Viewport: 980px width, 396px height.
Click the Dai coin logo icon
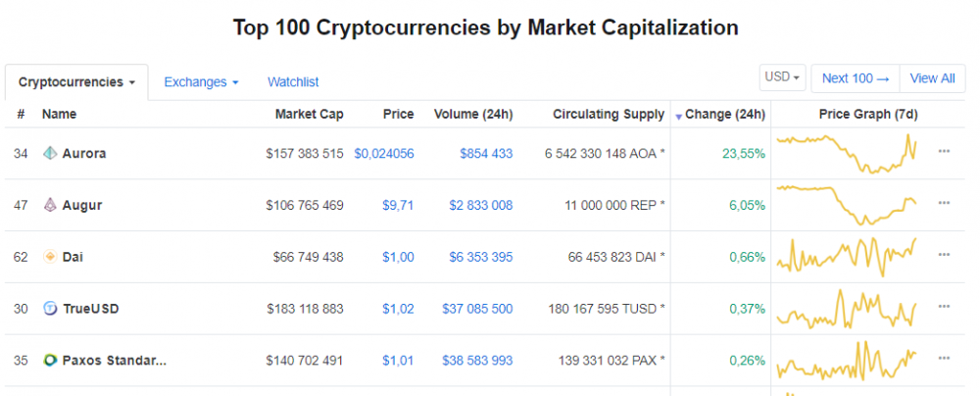click(x=50, y=257)
